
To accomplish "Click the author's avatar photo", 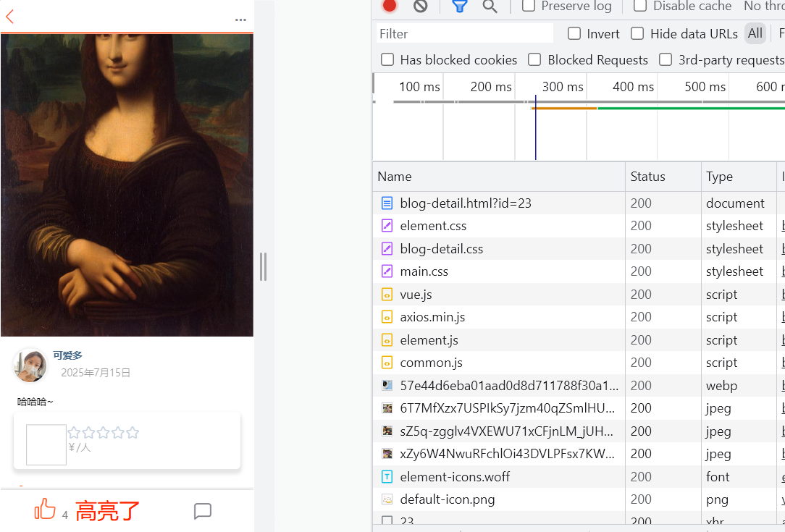I will (30, 366).
